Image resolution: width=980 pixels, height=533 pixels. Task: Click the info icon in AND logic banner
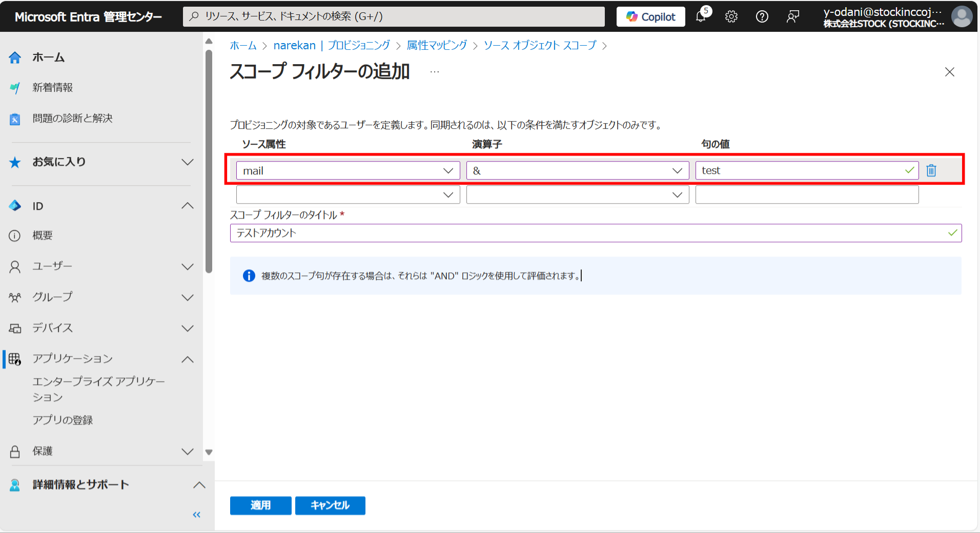(249, 276)
